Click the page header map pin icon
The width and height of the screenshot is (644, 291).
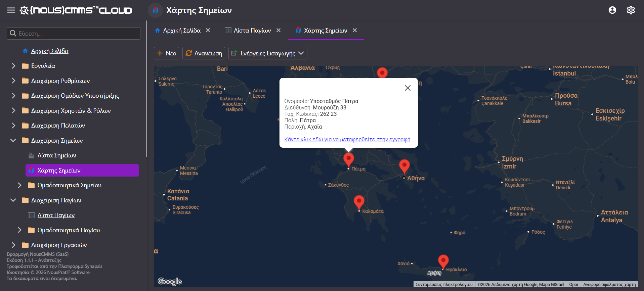click(155, 10)
